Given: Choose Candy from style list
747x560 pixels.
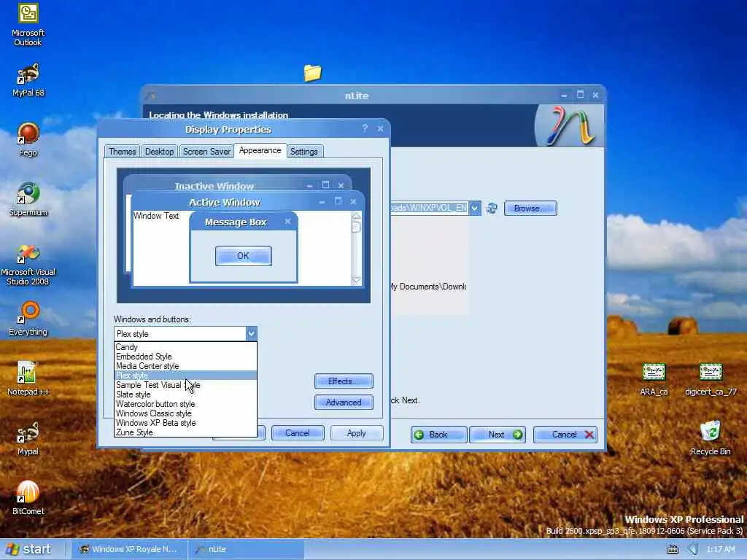Looking at the screenshot, I should [185, 347].
